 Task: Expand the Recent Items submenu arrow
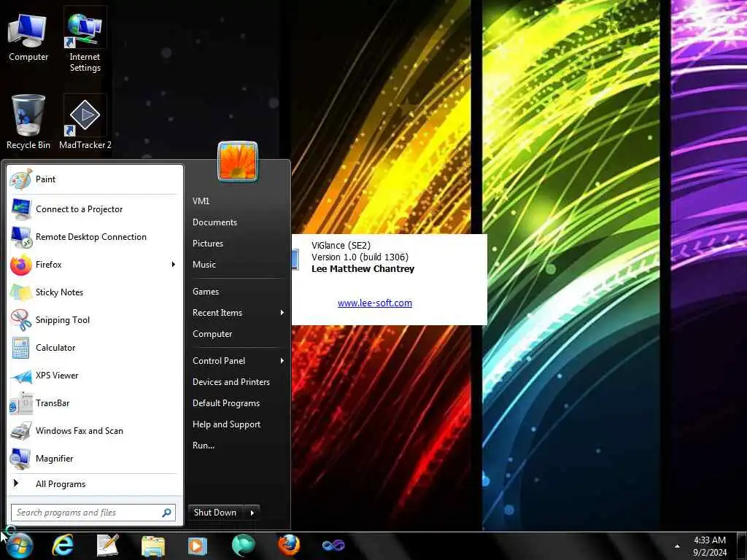click(282, 312)
